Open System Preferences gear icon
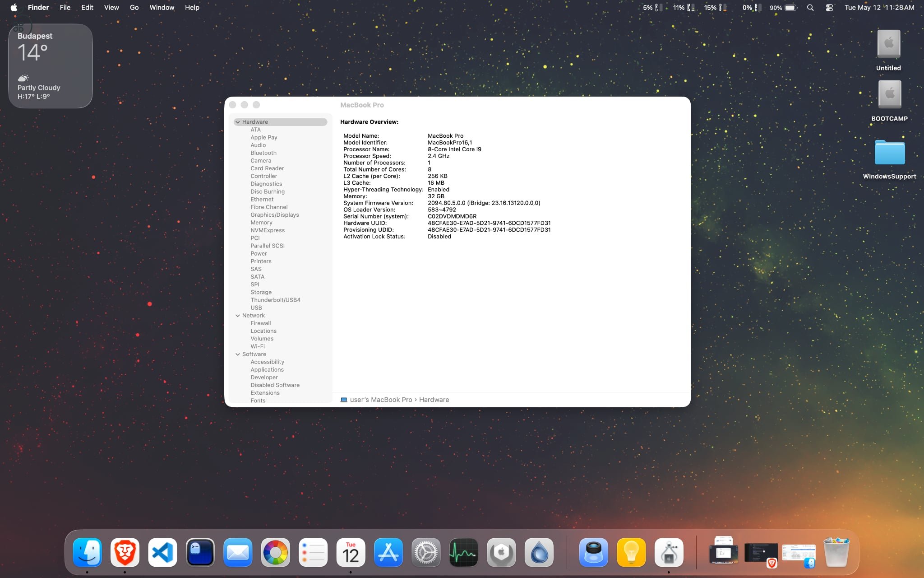 pos(426,552)
